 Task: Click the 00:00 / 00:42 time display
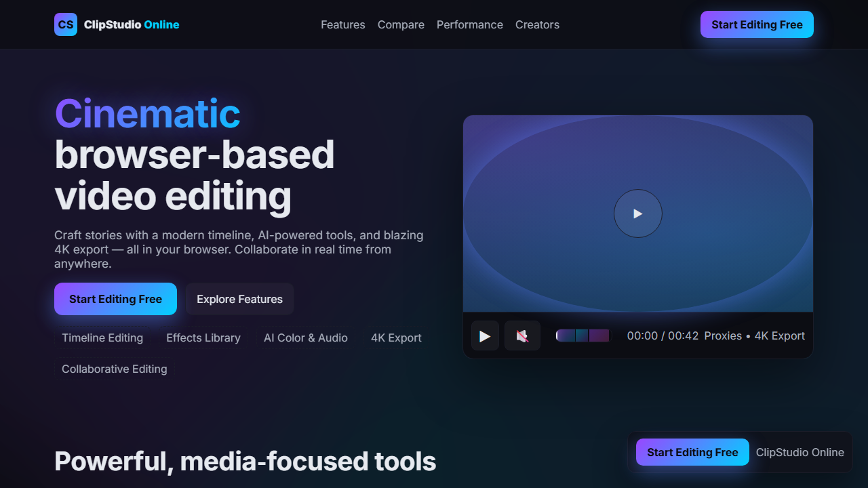coord(663,335)
